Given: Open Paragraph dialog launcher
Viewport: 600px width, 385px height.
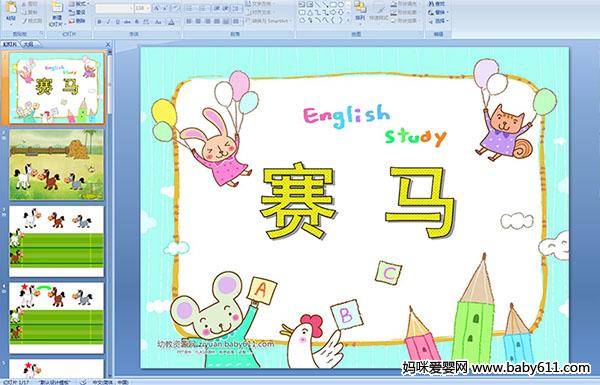Looking at the screenshot, I should click(292, 34).
